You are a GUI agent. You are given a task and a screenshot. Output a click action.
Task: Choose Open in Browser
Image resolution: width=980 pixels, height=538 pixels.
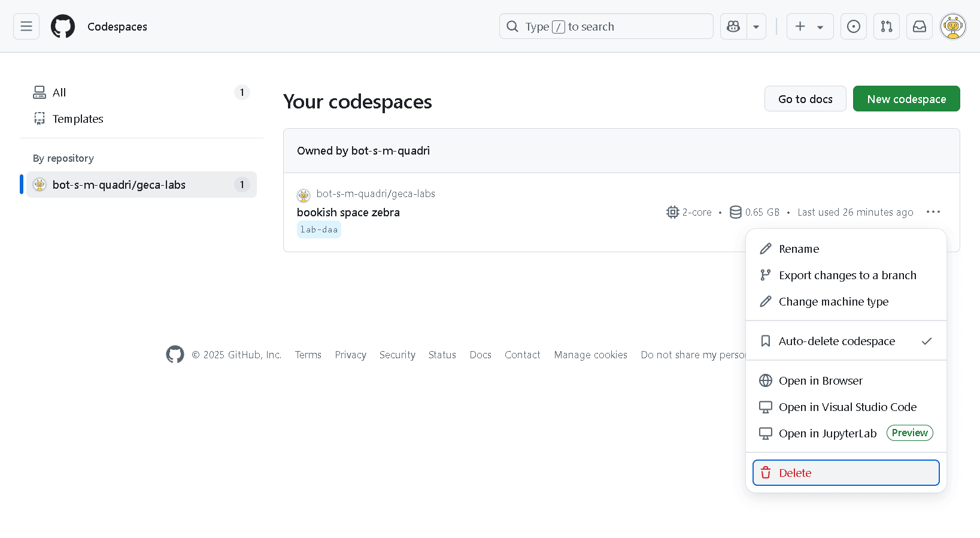(846, 380)
